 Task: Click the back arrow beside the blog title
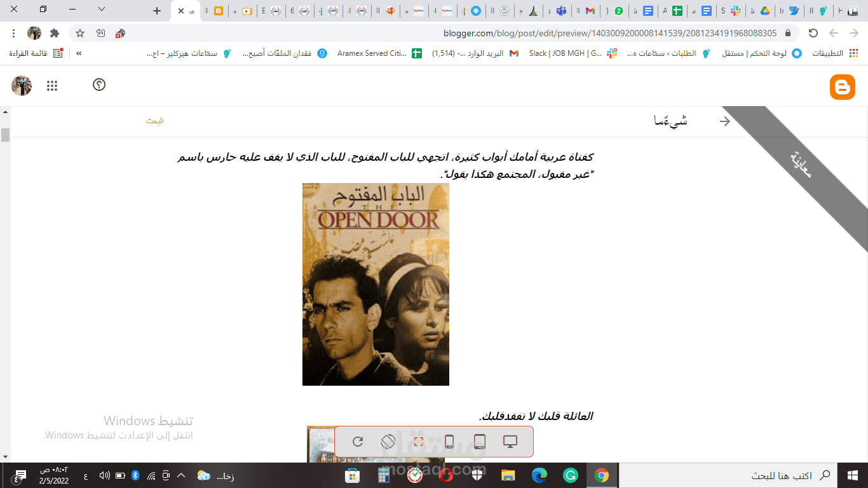[724, 121]
